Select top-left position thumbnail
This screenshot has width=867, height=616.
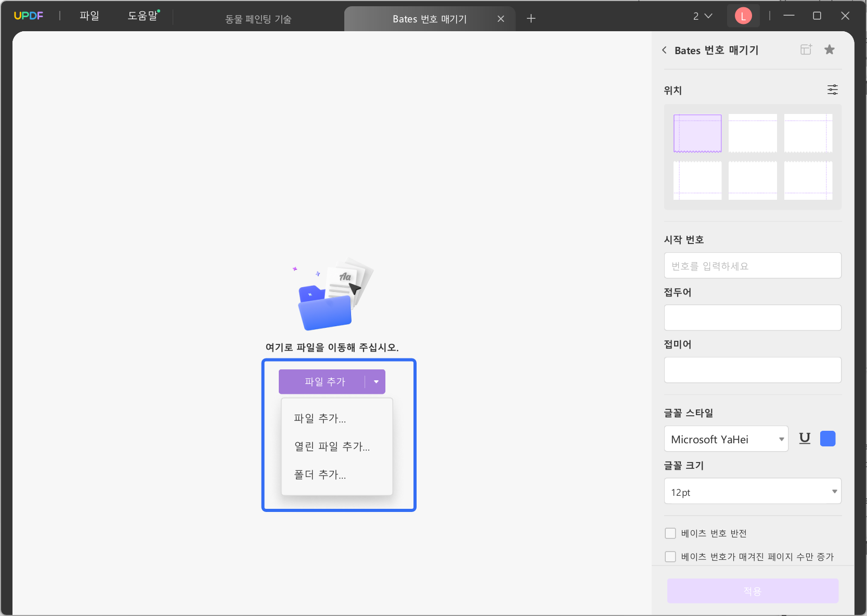click(x=697, y=133)
